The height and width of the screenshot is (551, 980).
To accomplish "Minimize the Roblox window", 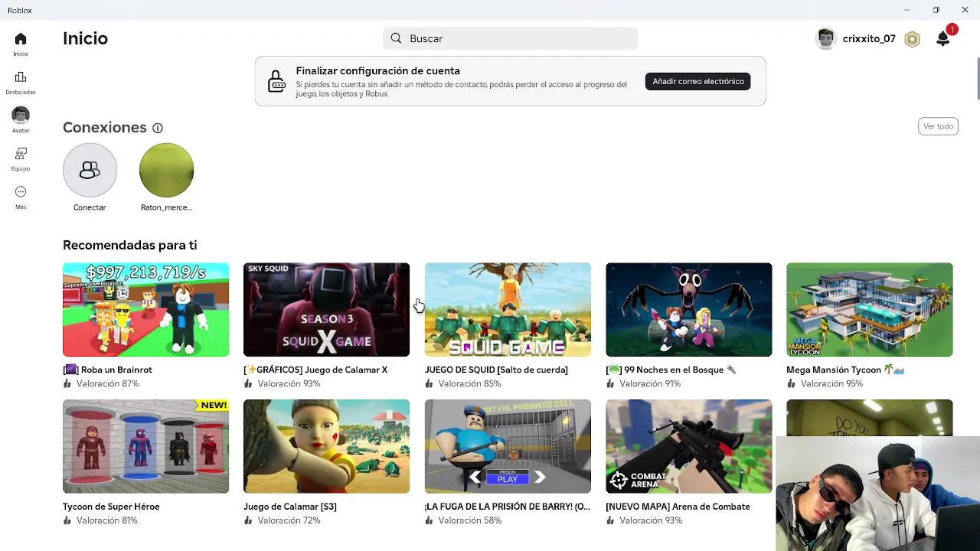I will click(906, 10).
